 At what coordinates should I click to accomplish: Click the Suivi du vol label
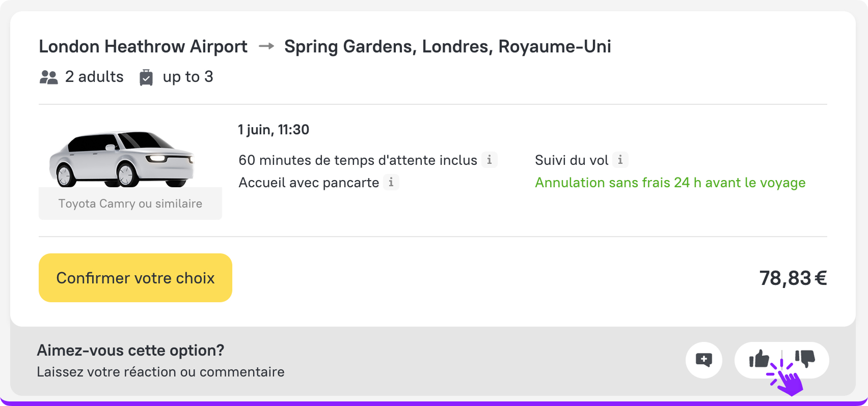572,160
